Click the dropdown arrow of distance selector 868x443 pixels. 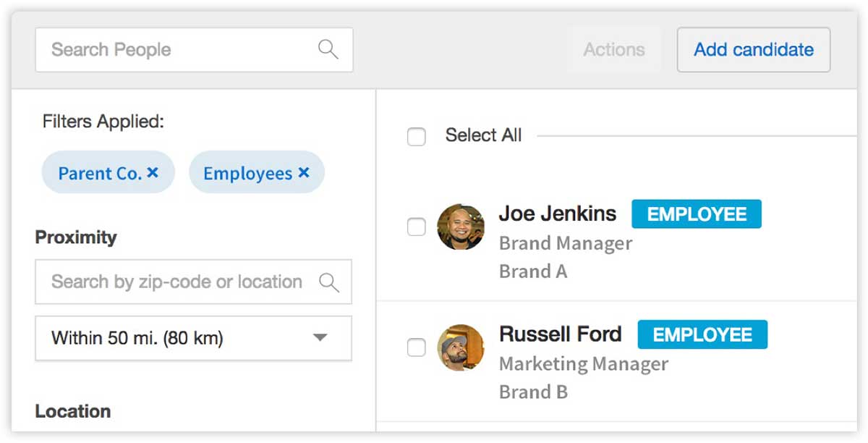(320, 338)
